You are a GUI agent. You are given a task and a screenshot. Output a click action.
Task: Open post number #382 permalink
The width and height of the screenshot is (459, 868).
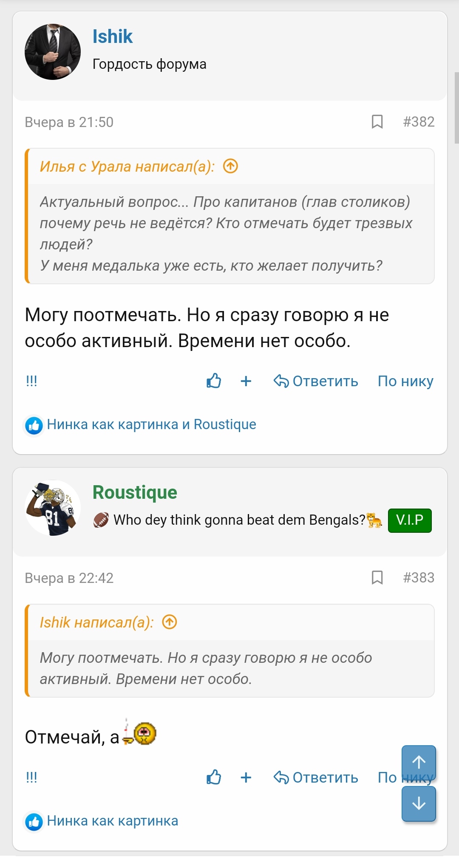point(419,122)
